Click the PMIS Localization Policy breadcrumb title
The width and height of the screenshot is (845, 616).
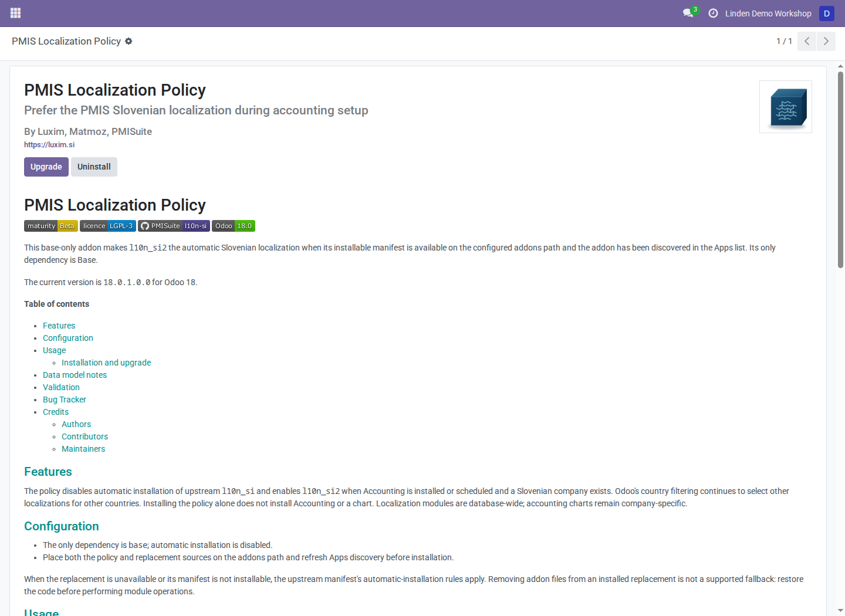(x=66, y=41)
